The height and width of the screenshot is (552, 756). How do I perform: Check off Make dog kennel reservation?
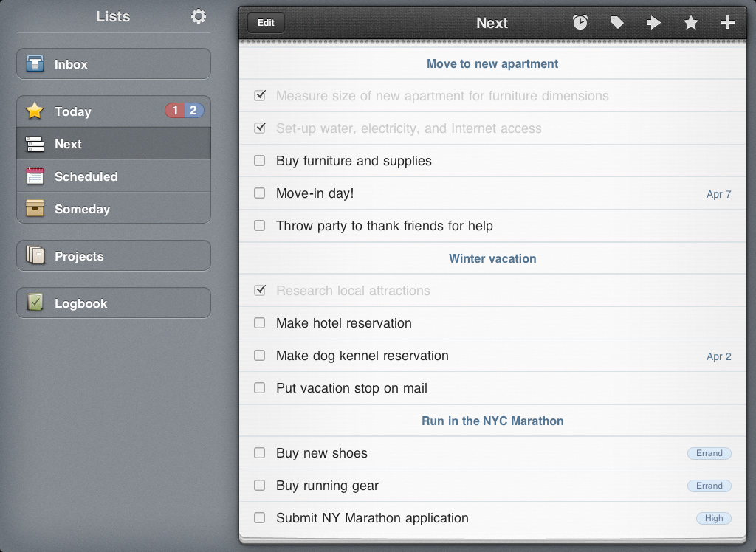click(x=259, y=355)
